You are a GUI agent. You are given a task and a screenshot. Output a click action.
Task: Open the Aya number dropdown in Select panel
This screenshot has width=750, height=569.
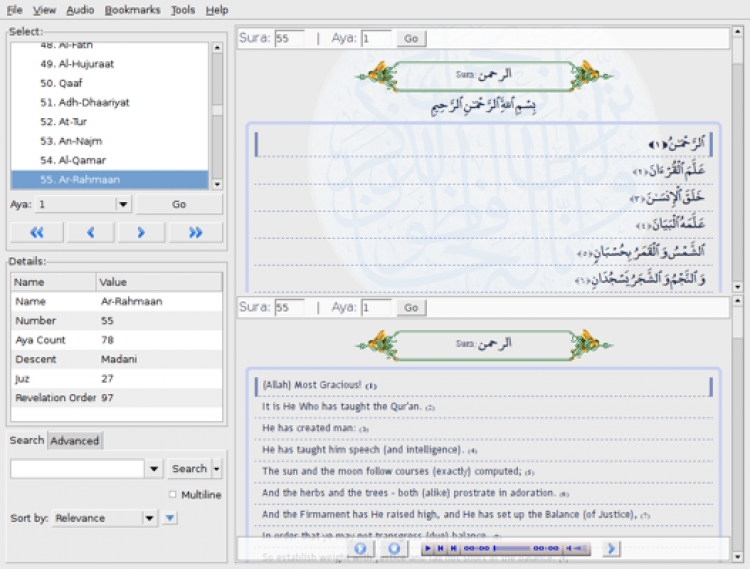coord(123,204)
